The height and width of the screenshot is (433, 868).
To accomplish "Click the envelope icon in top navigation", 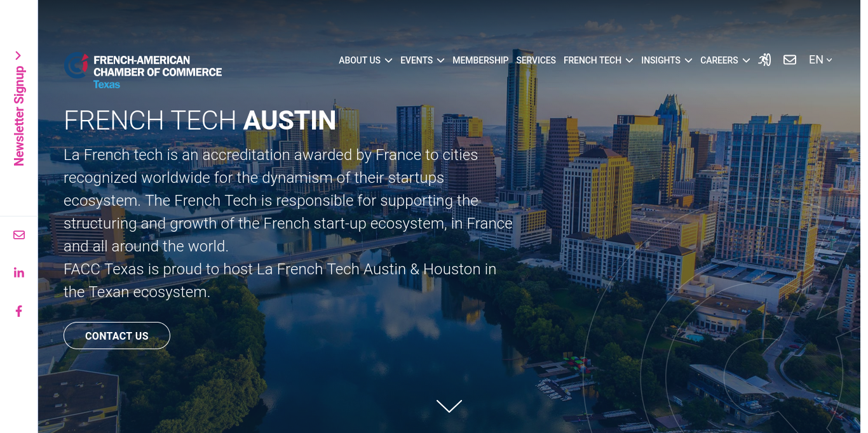I will point(789,60).
